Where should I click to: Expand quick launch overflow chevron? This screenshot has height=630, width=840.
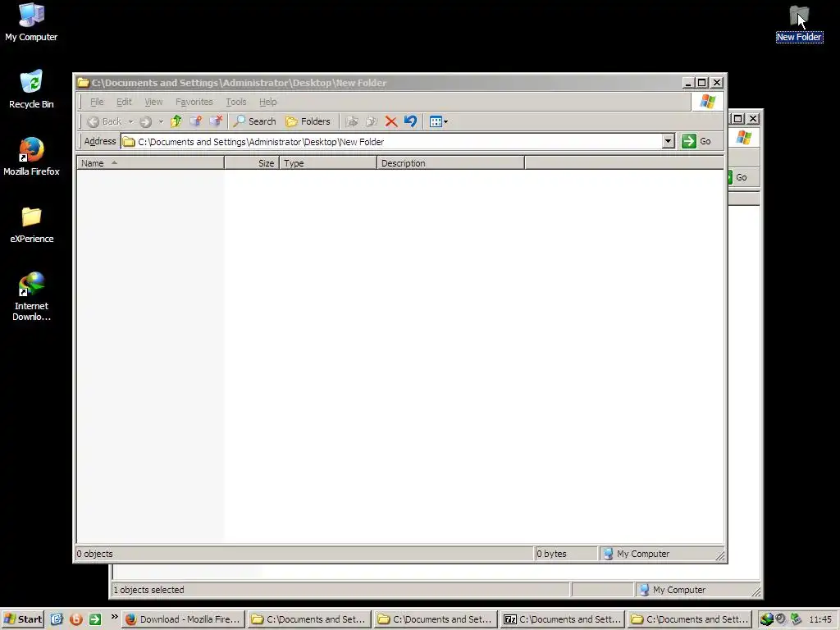tap(114, 617)
